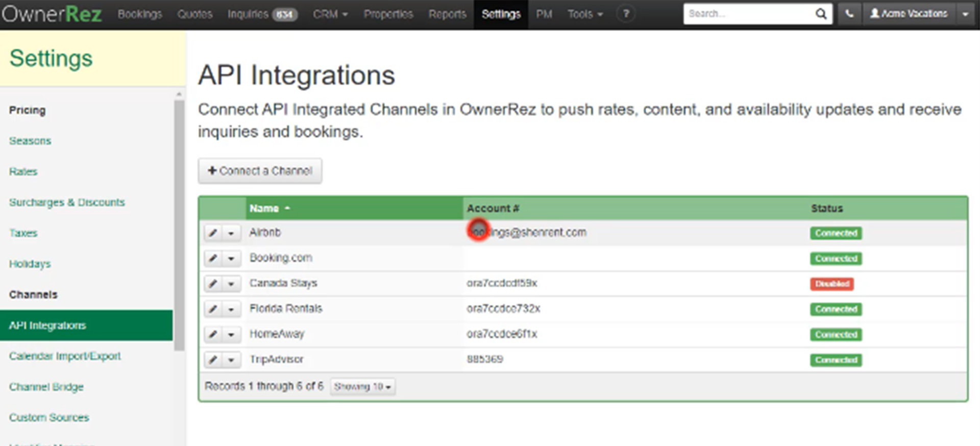Open Calendar Import/Export in sidebar
Image resolution: width=980 pixels, height=446 pixels.
(x=65, y=356)
